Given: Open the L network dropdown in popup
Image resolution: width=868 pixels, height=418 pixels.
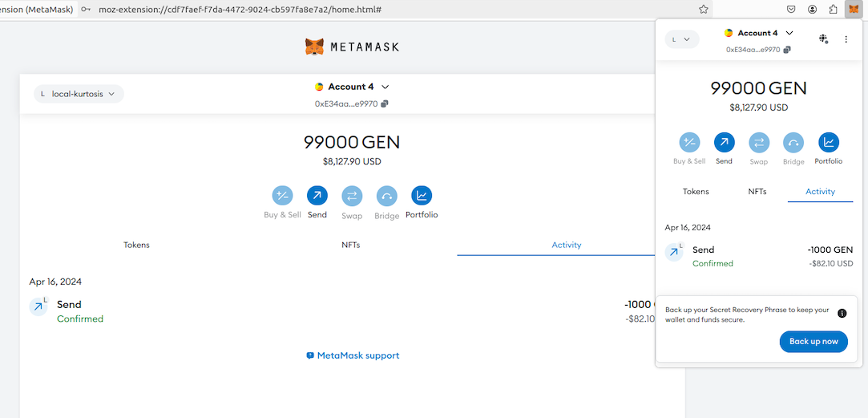Looking at the screenshot, I should pos(682,39).
